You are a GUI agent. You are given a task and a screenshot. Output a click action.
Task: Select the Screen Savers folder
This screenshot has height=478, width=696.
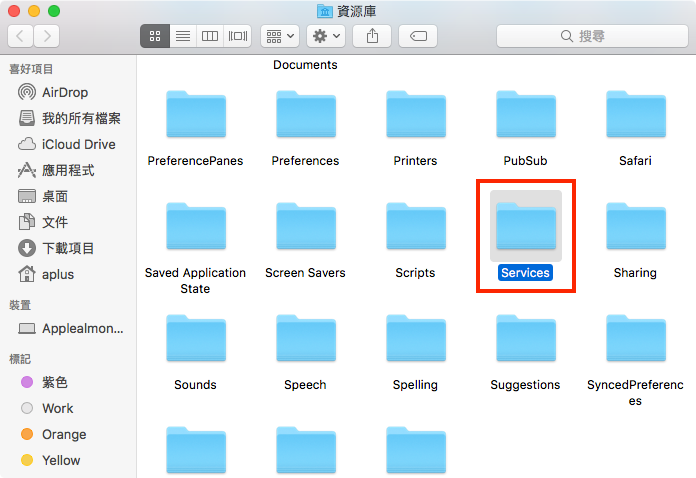coord(306,226)
